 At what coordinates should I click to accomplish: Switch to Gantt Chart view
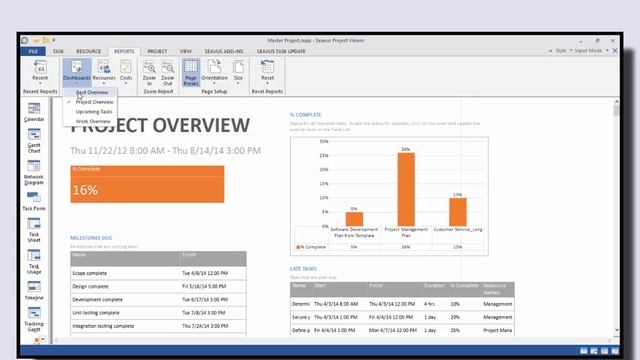pyautogui.click(x=34, y=141)
